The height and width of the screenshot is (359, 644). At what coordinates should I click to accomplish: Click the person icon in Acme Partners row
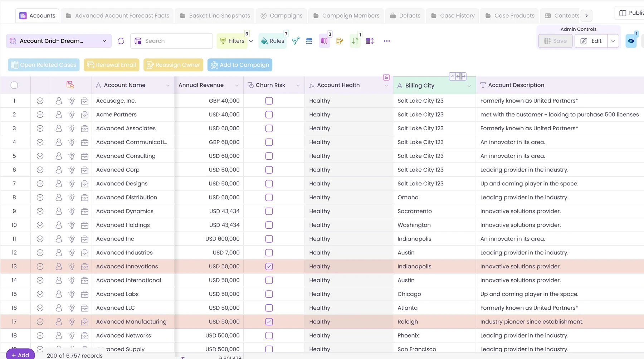(x=59, y=115)
